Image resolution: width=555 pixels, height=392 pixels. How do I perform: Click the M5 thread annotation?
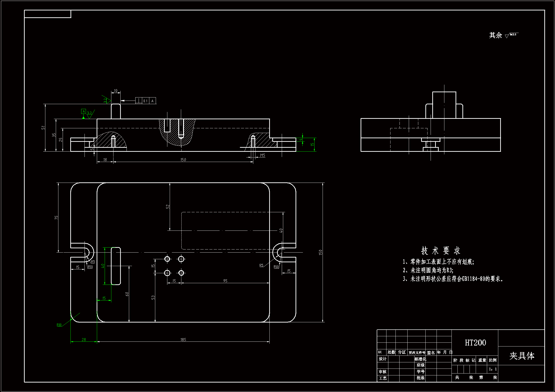tap(263, 155)
